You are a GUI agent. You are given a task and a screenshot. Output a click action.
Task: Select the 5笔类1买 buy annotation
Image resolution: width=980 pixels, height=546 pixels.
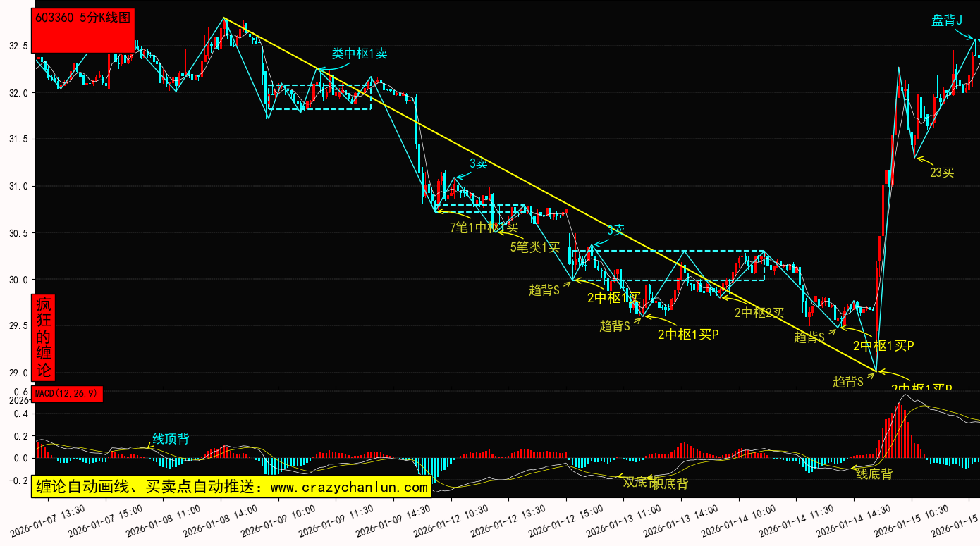pyautogui.click(x=535, y=247)
